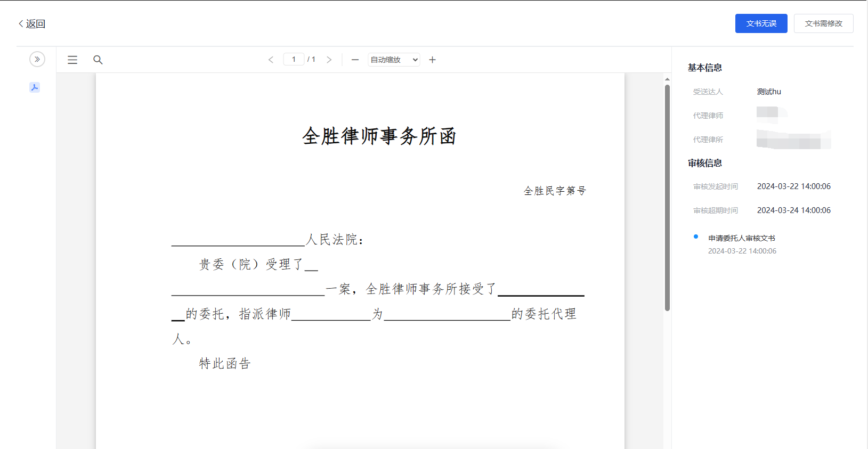Click the document title 全胜律师事务所函
868x449 pixels.
[x=379, y=136]
